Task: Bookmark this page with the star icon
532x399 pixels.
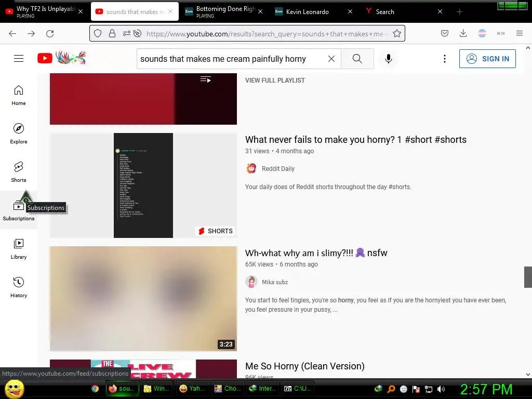Action: tap(396, 33)
